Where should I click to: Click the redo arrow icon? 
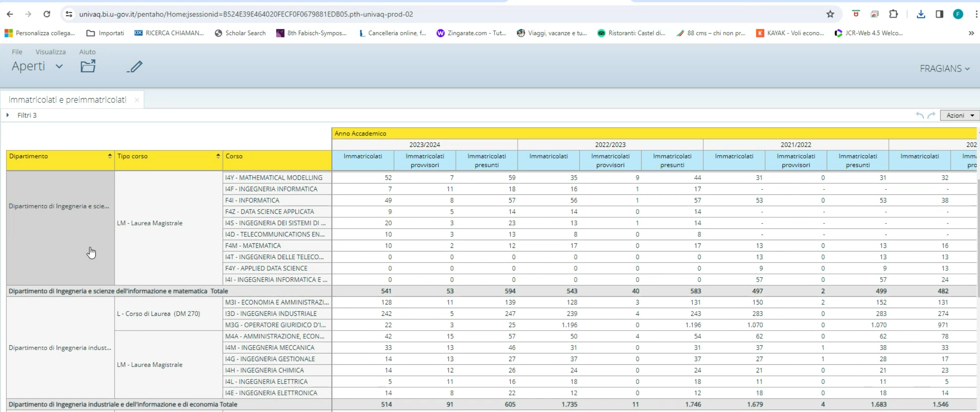931,115
